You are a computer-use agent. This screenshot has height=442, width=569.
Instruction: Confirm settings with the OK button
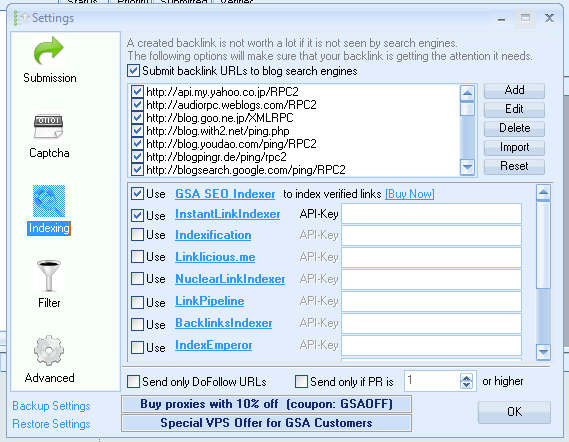[x=514, y=412]
